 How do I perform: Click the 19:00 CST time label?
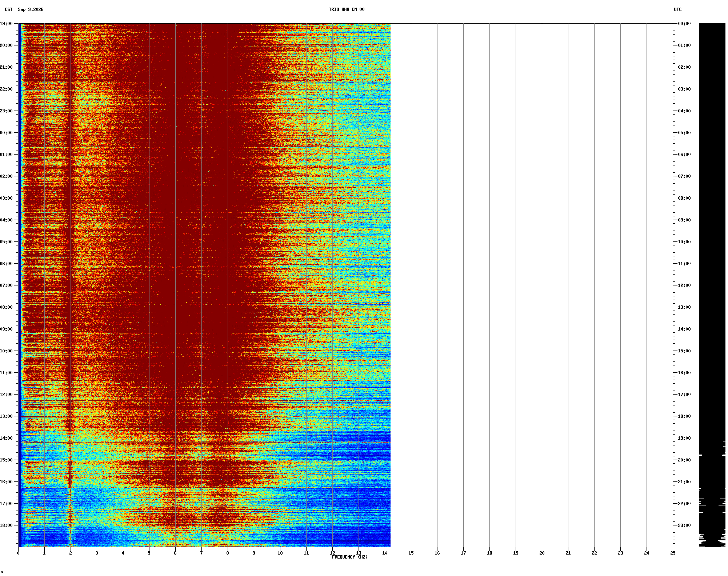pyautogui.click(x=6, y=24)
